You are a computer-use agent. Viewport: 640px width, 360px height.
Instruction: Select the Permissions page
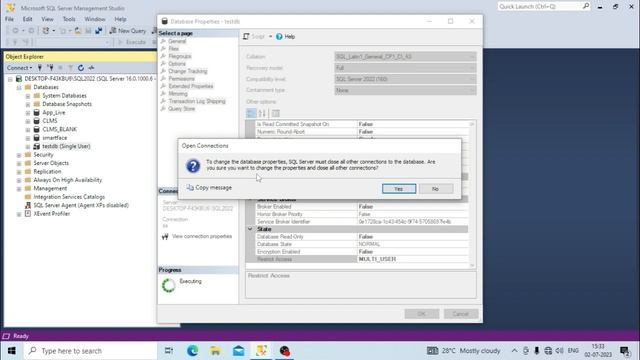(181, 79)
